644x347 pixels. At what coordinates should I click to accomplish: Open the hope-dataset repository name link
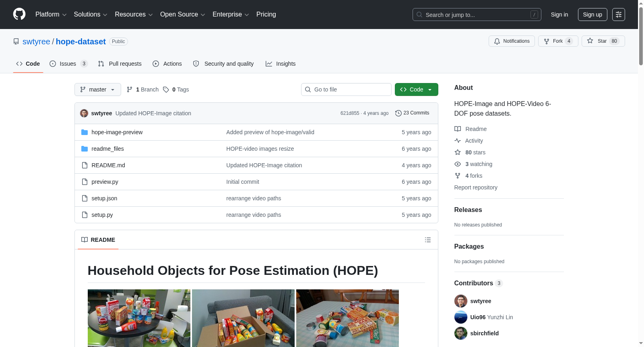81,42
